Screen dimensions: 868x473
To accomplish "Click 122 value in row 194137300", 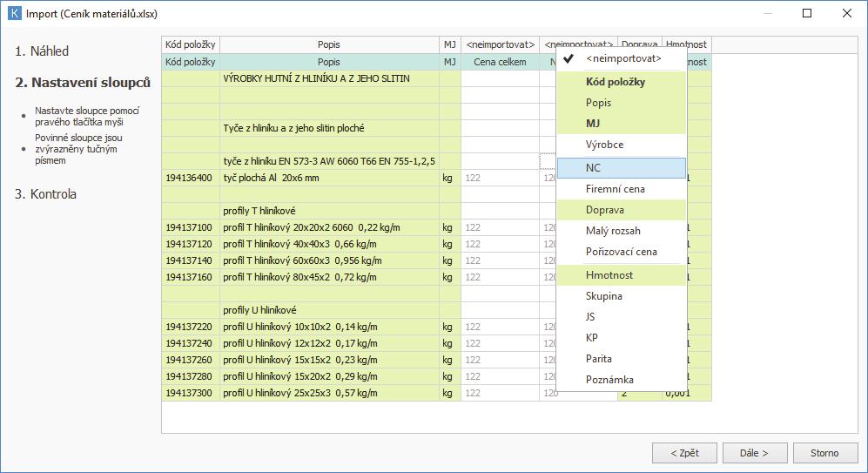I will tap(500, 393).
